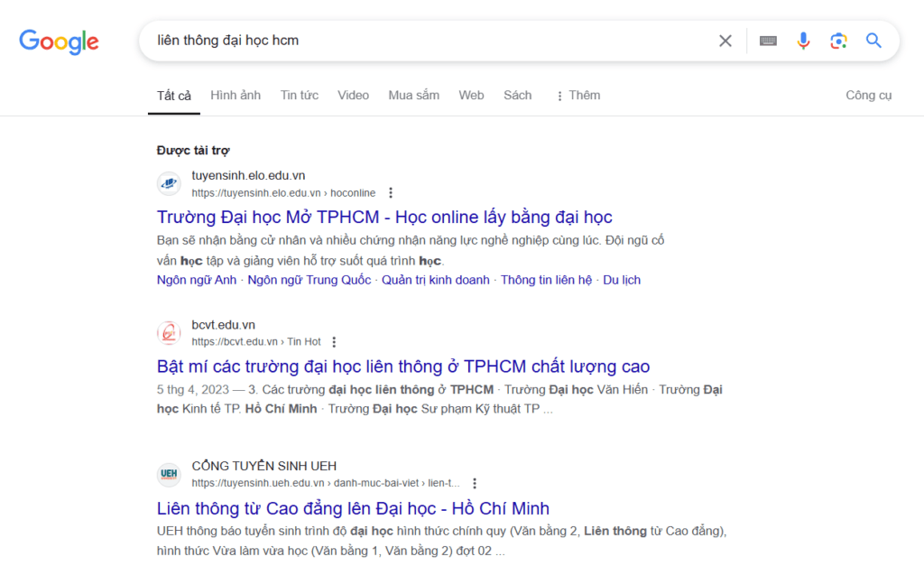Open the on-screen keyboard input tool

point(768,41)
